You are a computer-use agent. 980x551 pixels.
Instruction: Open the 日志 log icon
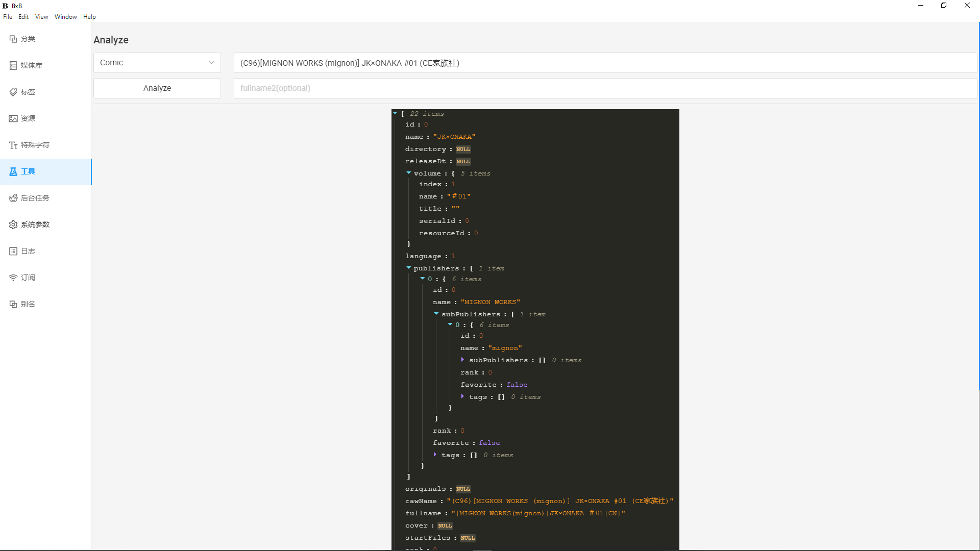point(13,251)
